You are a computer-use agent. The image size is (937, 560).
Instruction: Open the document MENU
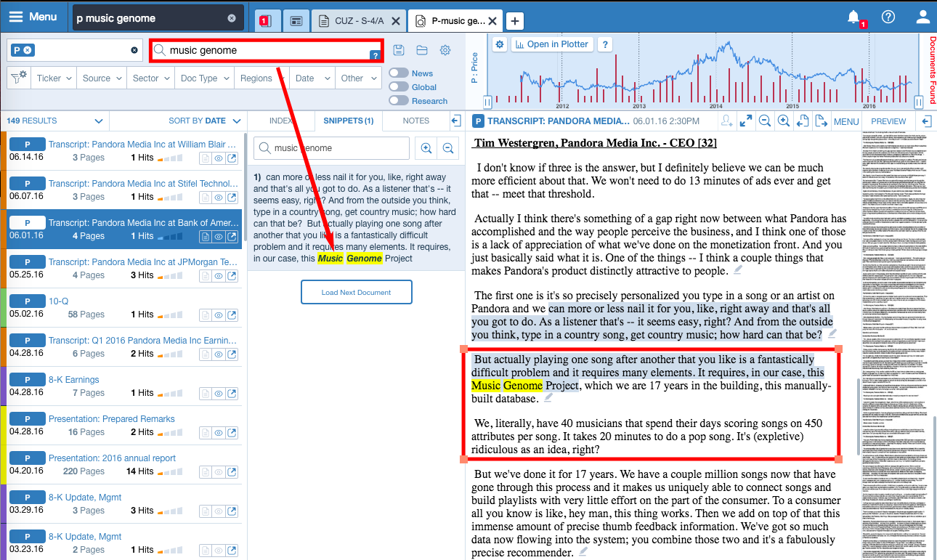click(846, 121)
